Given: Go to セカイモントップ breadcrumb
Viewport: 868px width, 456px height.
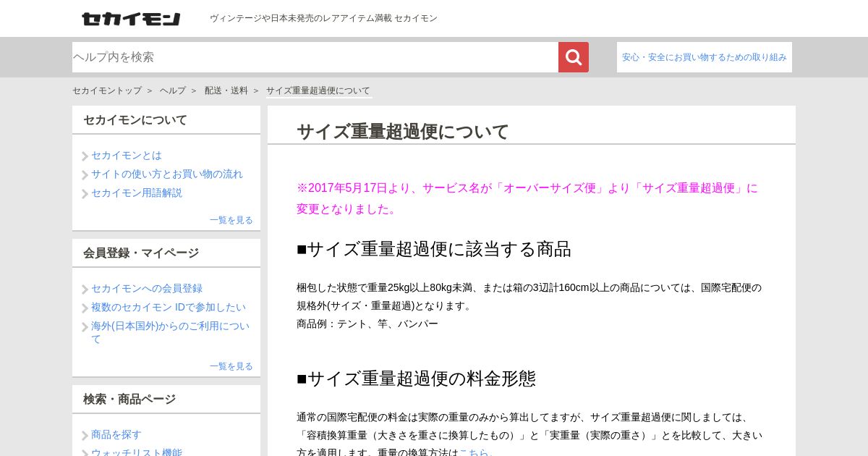Looking at the screenshot, I should [x=107, y=90].
